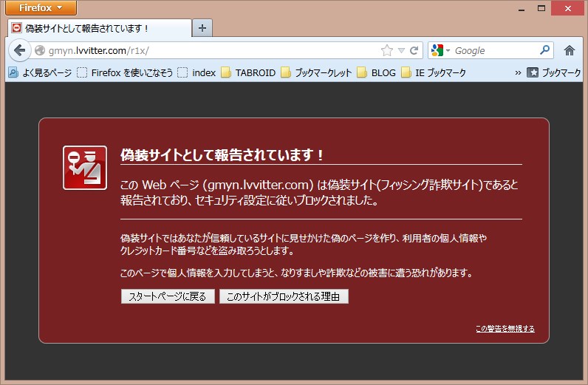Maximize the Firefox window
This screenshot has width=588, height=385.
click(x=541, y=8)
